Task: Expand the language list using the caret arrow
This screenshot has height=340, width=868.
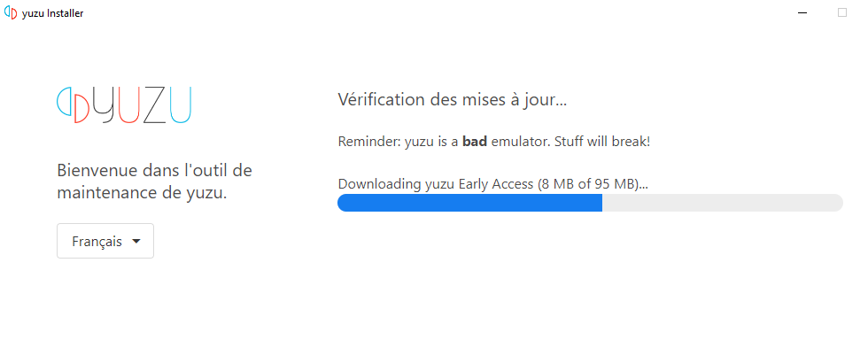Action: point(136,242)
